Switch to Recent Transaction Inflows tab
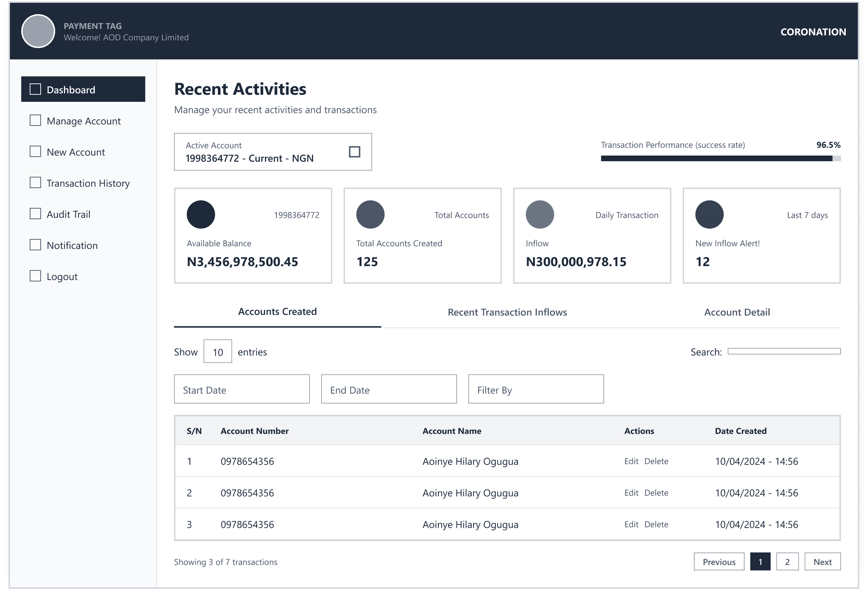Viewport: 868px width, 589px height. (x=507, y=312)
